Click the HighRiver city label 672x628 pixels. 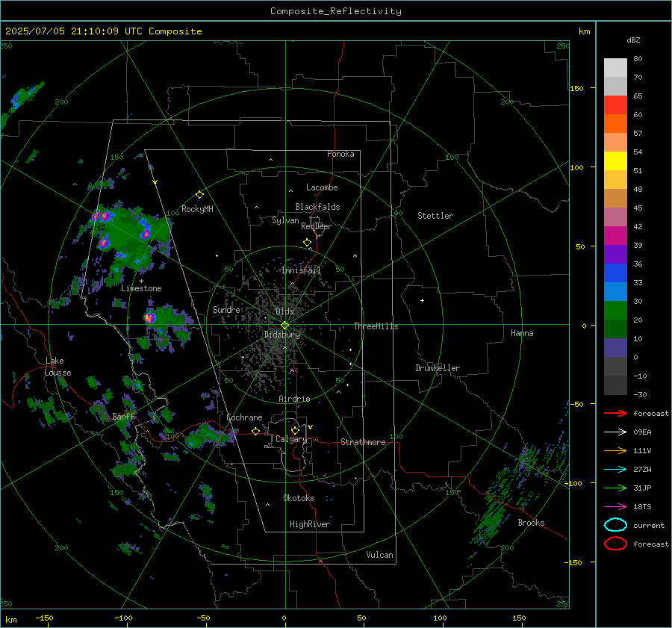(310, 524)
